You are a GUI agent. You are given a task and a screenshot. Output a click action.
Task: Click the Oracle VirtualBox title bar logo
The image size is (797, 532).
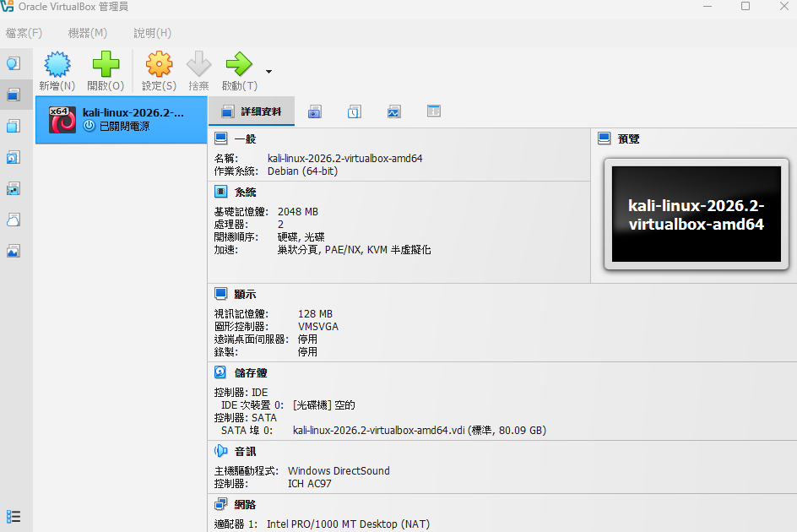click(x=7, y=6)
